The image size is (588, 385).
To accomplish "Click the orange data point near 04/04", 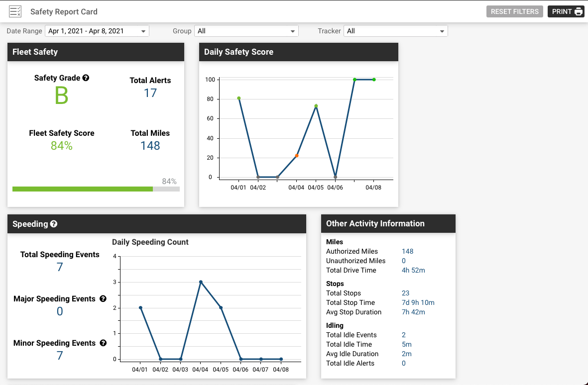I will (x=297, y=155).
